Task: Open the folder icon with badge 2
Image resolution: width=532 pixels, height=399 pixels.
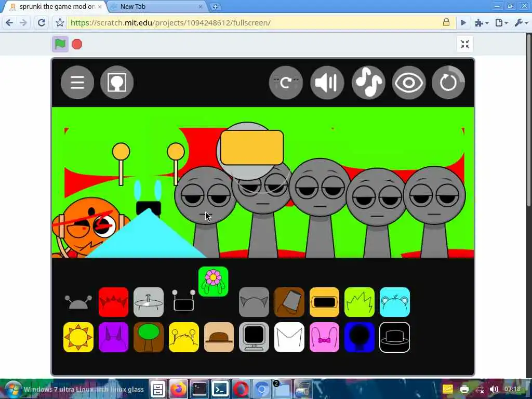Action: (x=282, y=389)
